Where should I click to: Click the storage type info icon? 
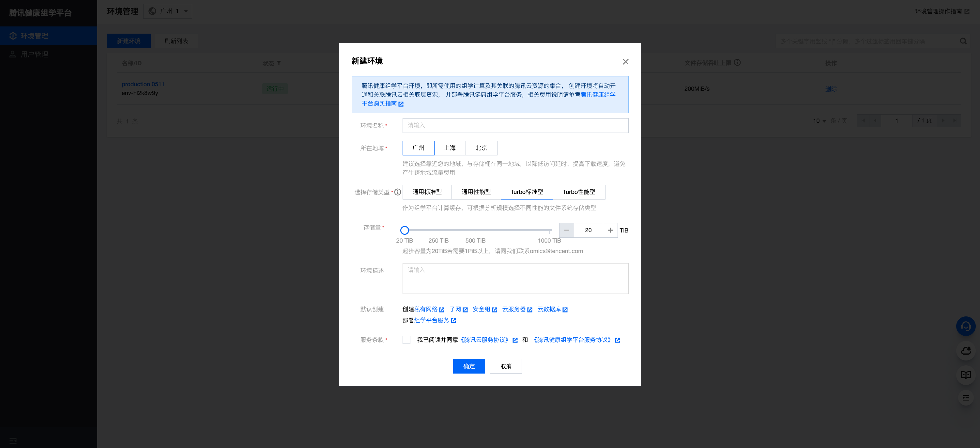point(398,192)
